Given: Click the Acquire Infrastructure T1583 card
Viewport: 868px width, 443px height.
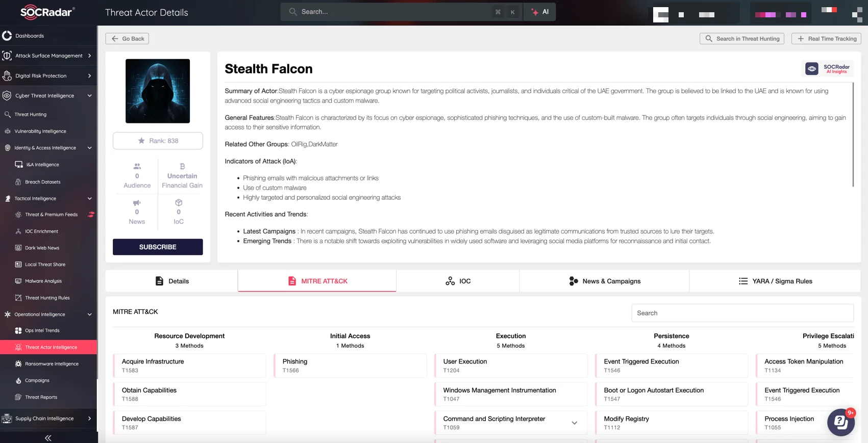Looking at the screenshot, I should tap(189, 366).
